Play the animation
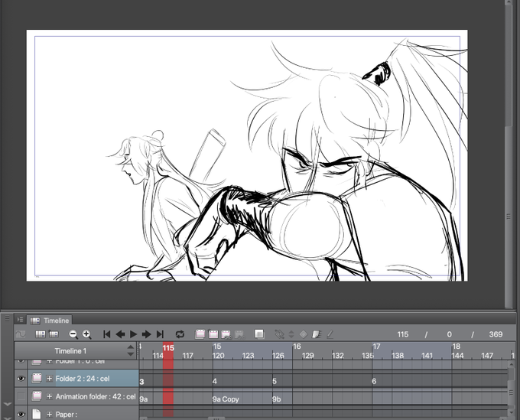Viewport: 520px width, 420px height. click(133, 334)
